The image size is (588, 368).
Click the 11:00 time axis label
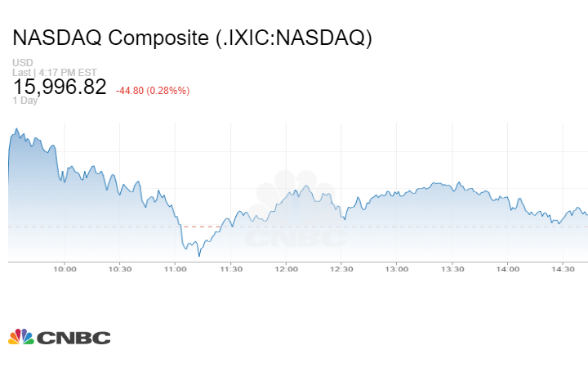pos(175,268)
